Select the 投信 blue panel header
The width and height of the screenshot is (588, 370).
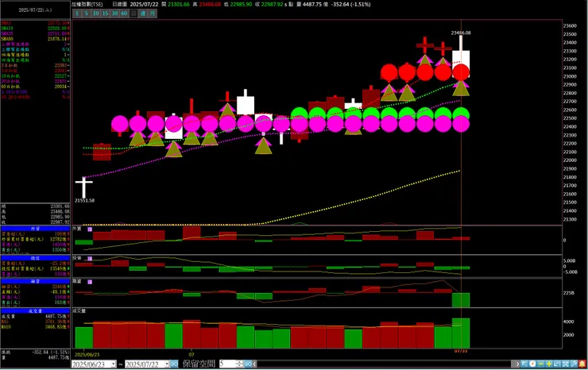click(x=35, y=258)
